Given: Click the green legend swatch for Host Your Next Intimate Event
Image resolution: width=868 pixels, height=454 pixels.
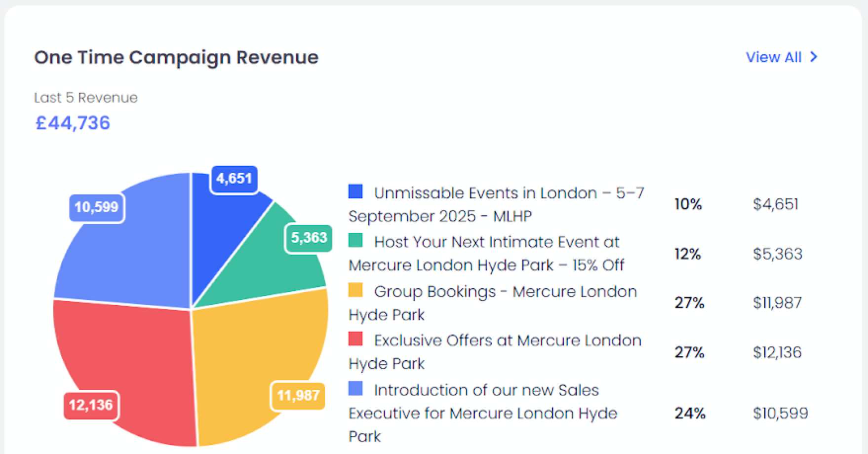Looking at the screenshot, I should tap(355, 240).
